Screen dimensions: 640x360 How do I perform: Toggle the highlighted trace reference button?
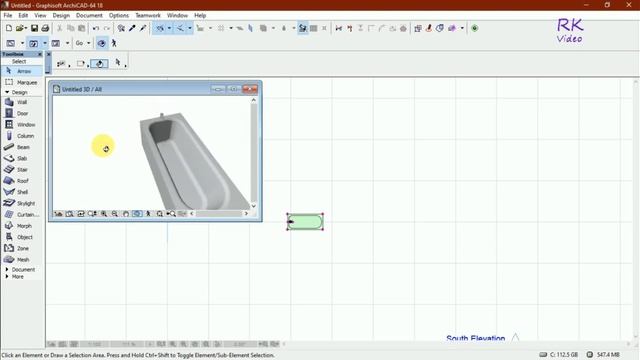coord(302,28)
